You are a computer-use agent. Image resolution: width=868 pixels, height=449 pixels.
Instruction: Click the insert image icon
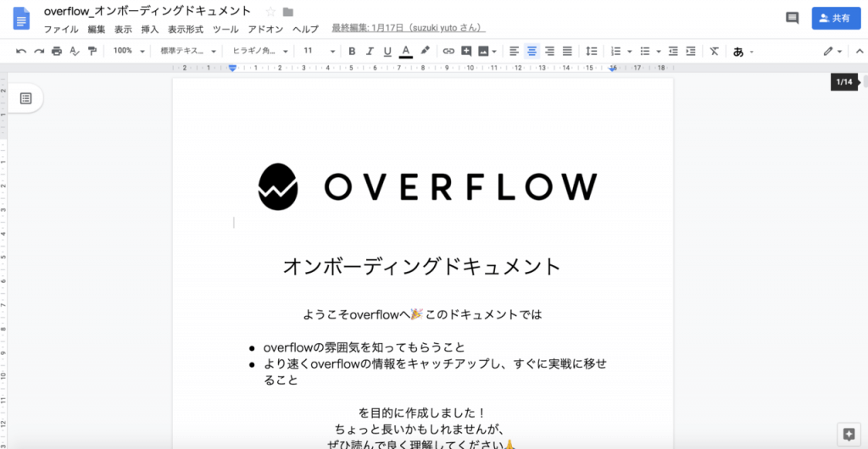coord(483,52)
